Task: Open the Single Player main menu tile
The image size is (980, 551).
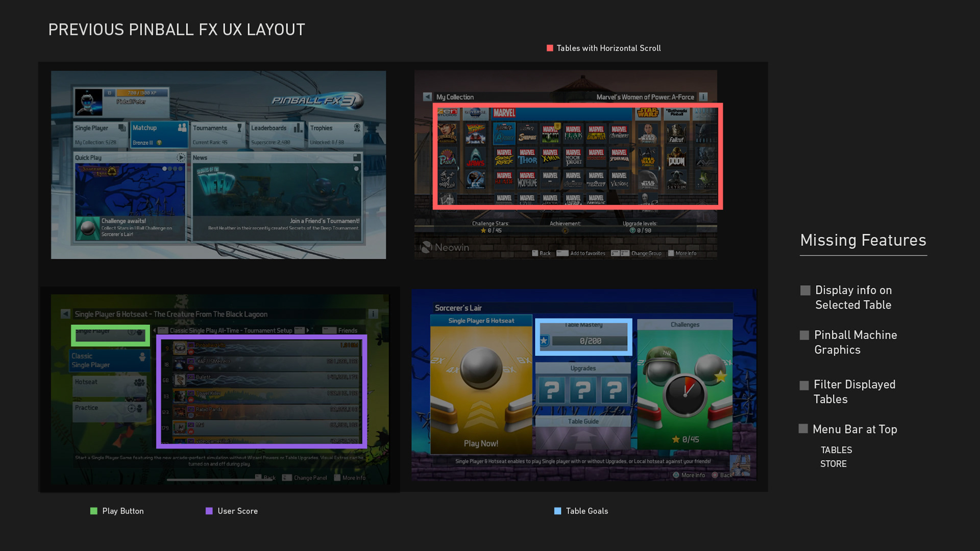Action: (101, 135)
